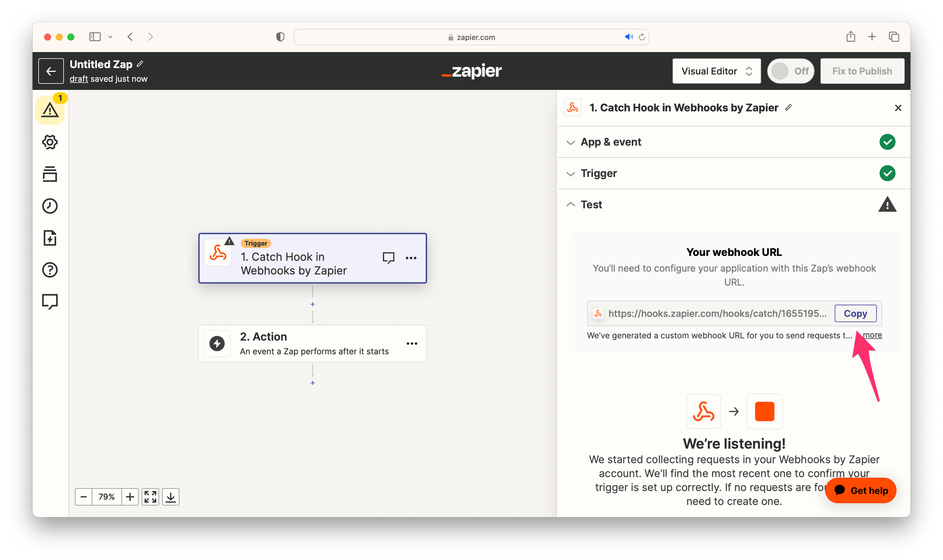
Task: Click the zapier logo in header
Action: (471, 71)
